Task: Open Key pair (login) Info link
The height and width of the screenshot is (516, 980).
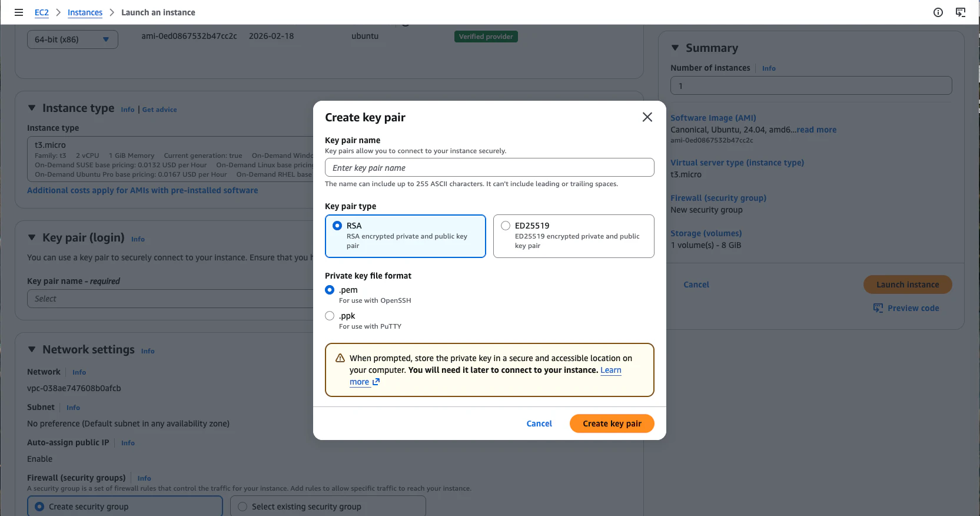Action: coord(138,239)
